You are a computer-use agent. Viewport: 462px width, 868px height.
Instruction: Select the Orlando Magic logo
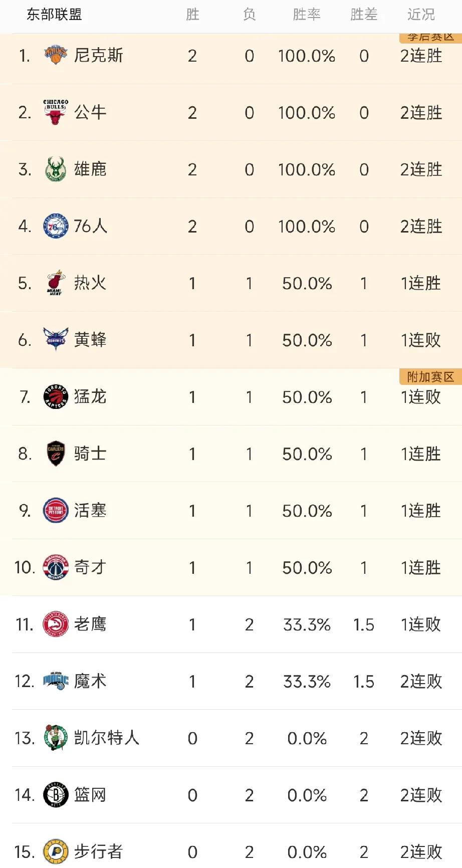(x=56, y=681)
